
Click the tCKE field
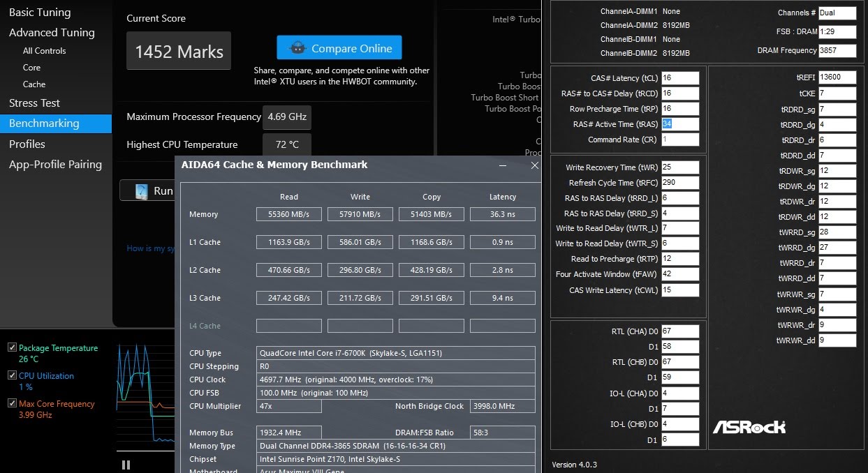[837, 93]
